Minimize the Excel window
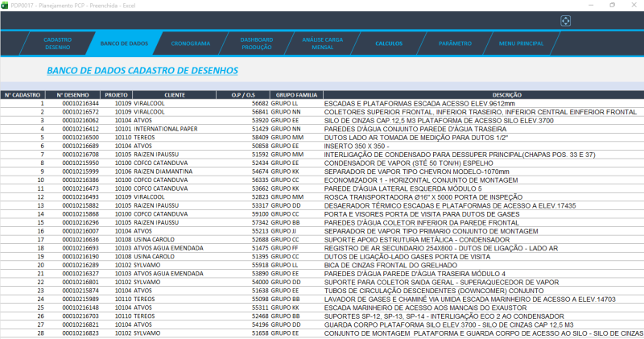 point(592,5)
